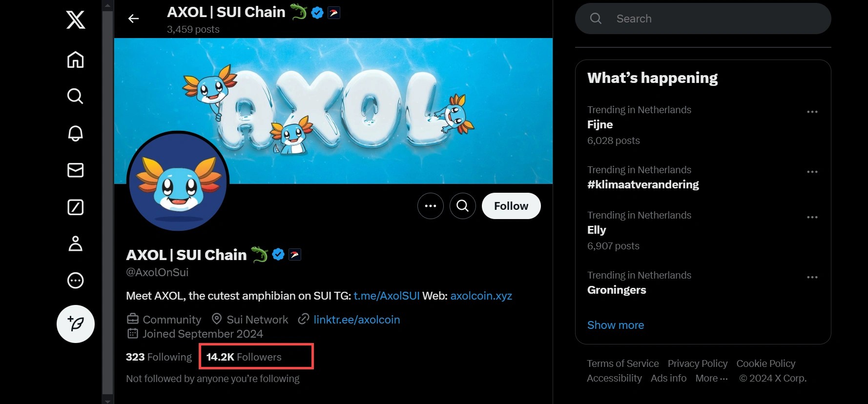Open the linktr.ee/axolcoin link
This screenshot has height=404, width=868.
point(356,320)
